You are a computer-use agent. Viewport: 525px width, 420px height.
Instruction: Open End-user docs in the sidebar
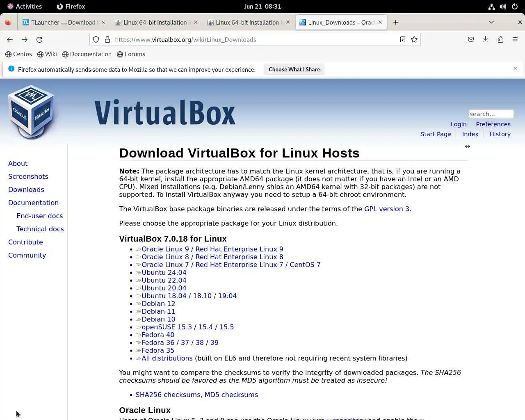point(40,216)
